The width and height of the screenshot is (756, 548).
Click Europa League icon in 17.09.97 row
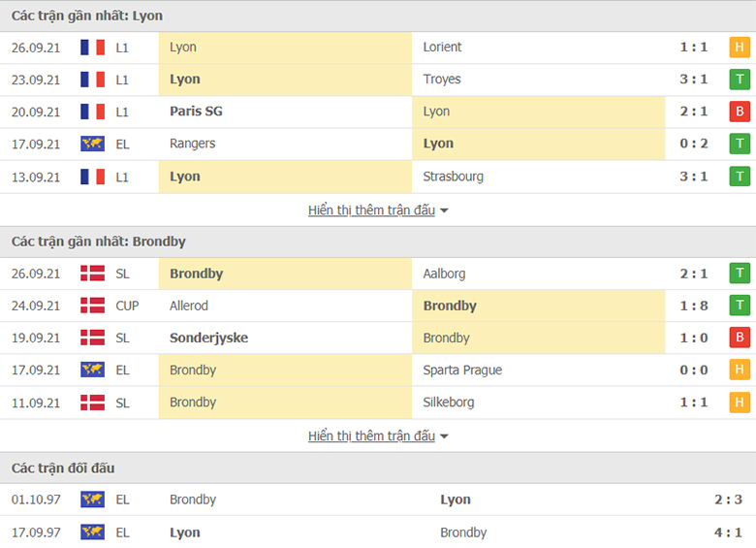93,532
